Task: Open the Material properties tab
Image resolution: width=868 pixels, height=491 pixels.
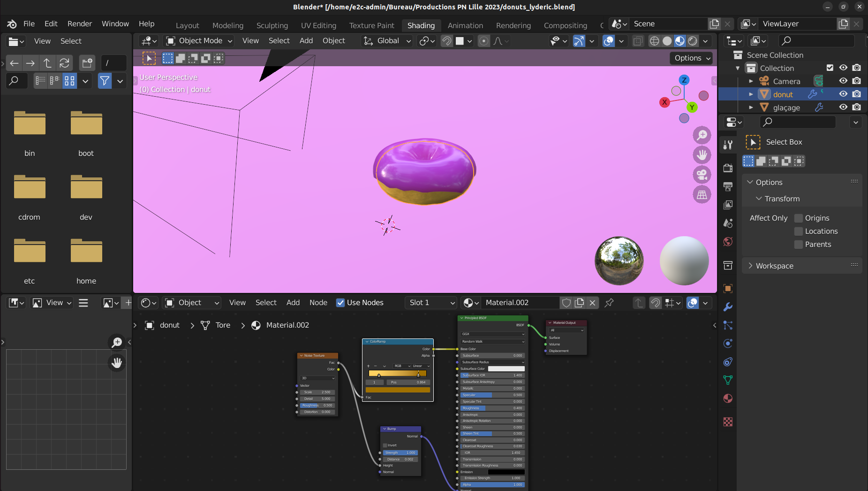Action: pyautogui.click(x=728, y=399)
